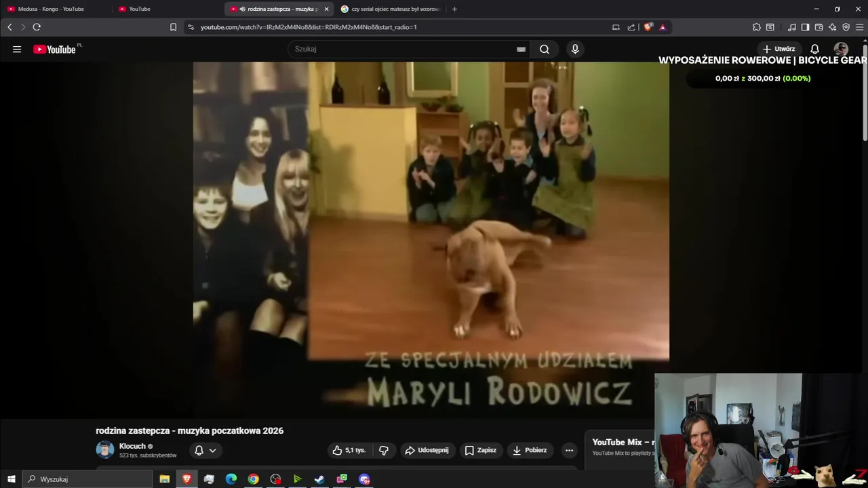
Task: Go back in browser history
Action: tap(9, 27)
